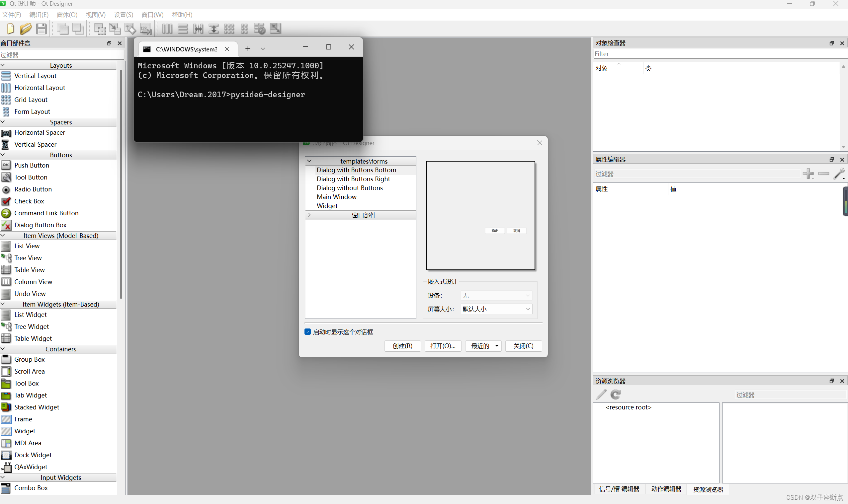
Task: Save the form with the Save icon
Action: (42, 29)
